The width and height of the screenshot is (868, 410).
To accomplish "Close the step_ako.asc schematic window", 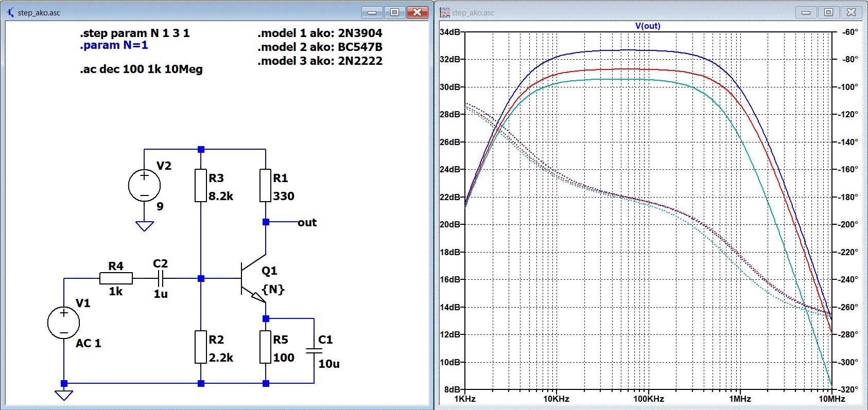I will click(x=417, y=12).
